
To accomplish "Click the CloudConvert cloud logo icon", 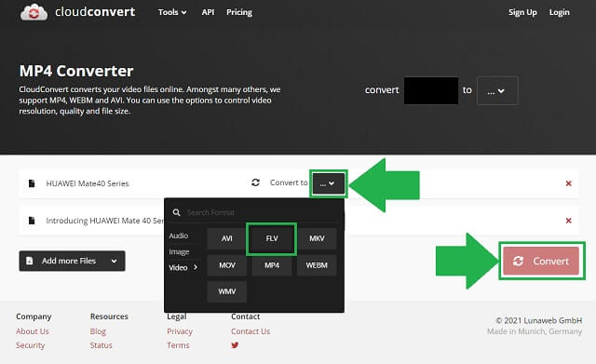I will pos(34,12).
